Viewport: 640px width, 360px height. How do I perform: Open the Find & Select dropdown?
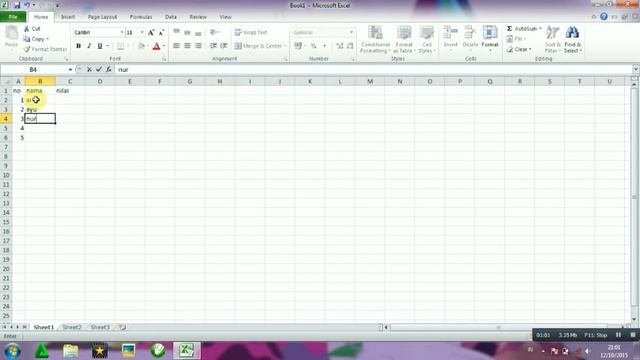pyautogui.click(x=573, y=39)
